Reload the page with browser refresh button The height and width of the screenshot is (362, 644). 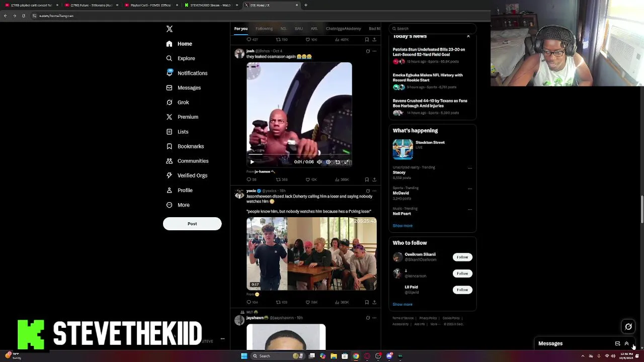click(x=24, y=16)
